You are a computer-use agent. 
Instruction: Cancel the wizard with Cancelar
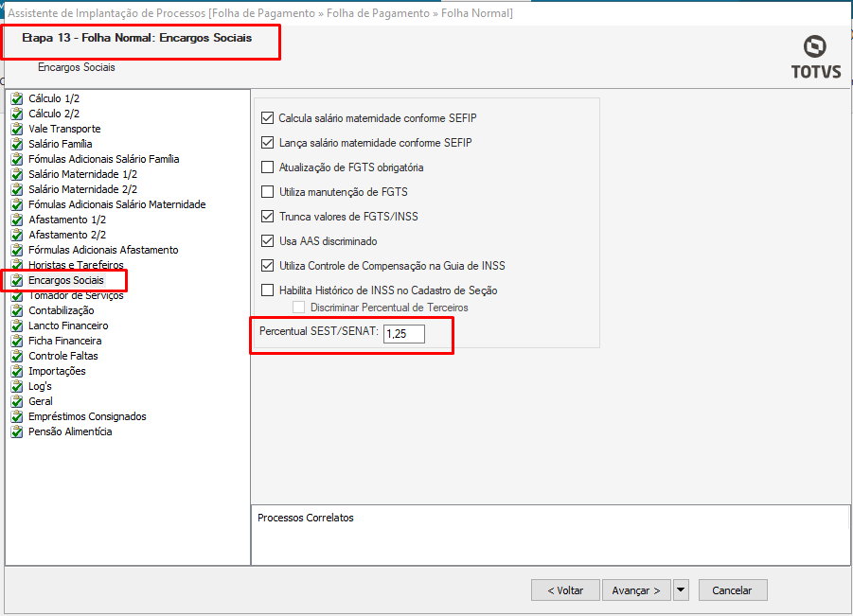click(732, 590)
